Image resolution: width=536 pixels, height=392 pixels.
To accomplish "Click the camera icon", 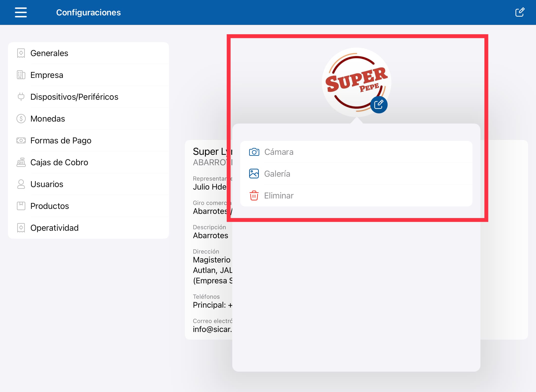I will 254,152.
